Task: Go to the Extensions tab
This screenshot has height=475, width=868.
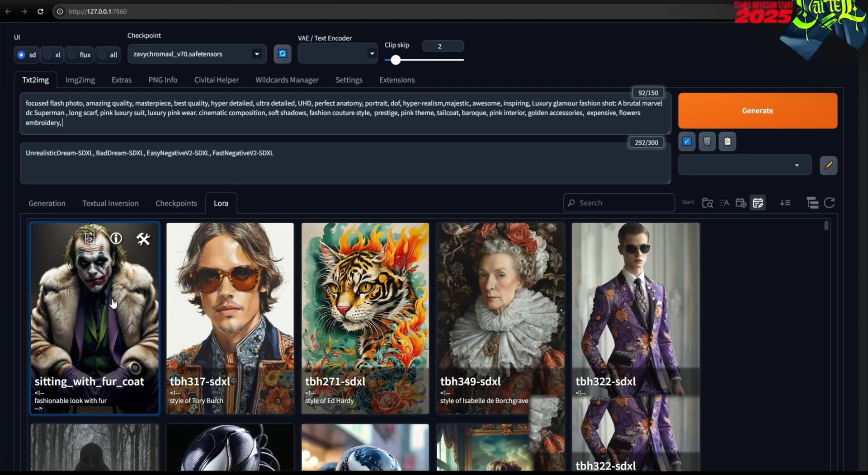Action: (397, 80)
